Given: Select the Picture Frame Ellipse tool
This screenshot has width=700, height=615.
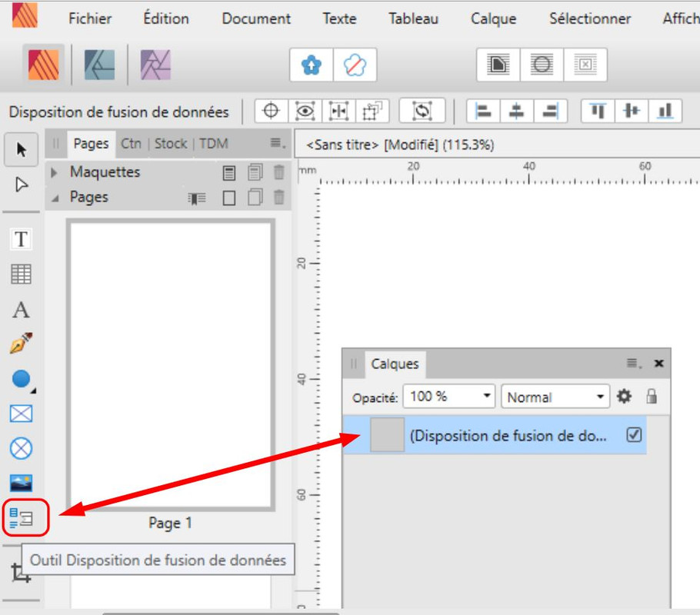Looking at the screenshot, I should click(x=21, y=448).
